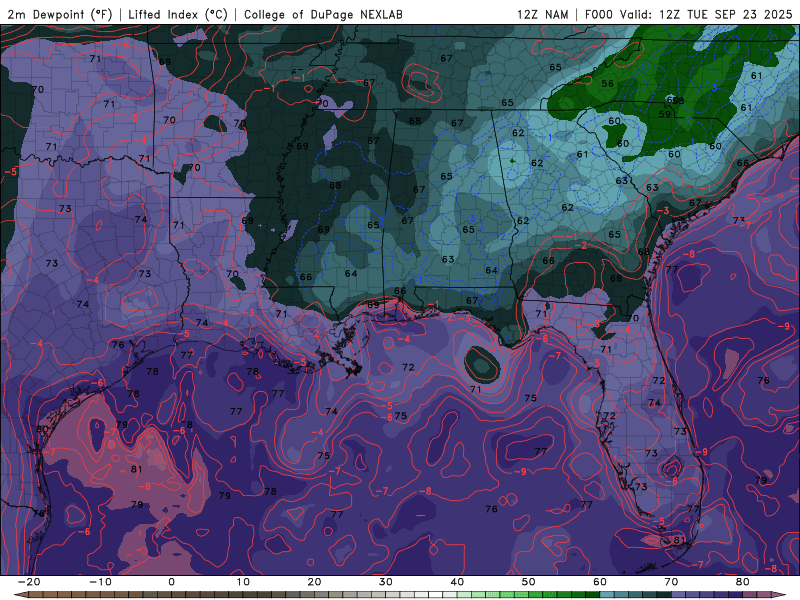The image size is (800, 600).
Task: Click the 80 label on the color scale
Action: click(743, 582)
